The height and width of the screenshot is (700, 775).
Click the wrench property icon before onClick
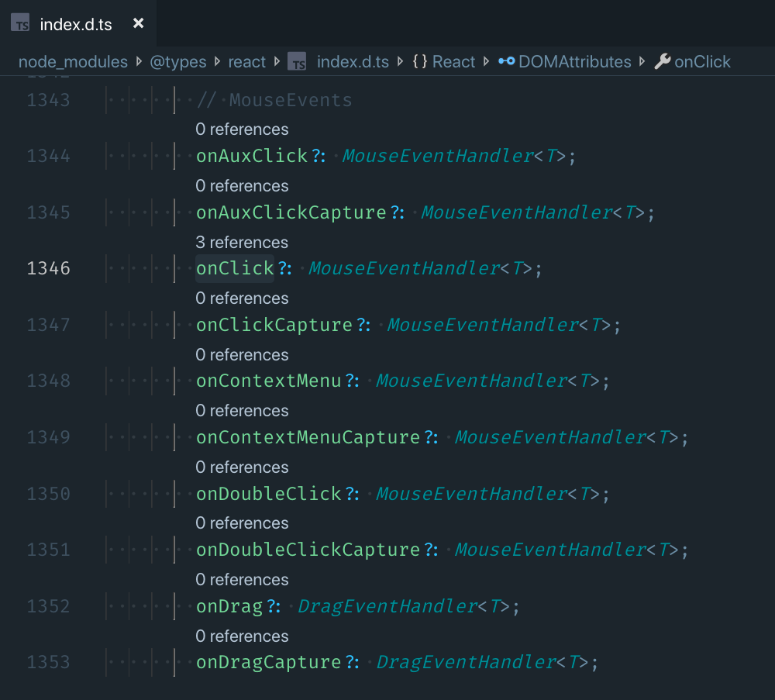(x=663, y=61)
